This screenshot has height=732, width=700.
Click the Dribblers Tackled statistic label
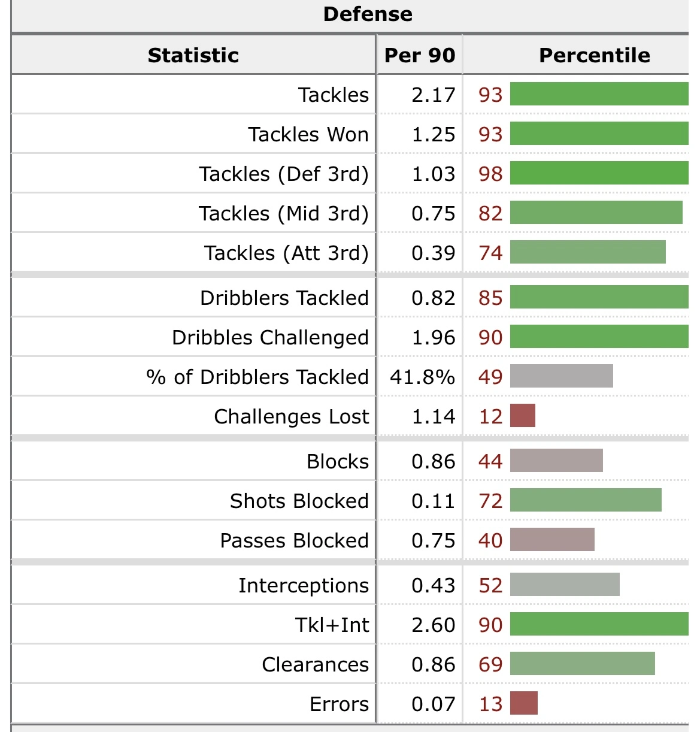tap(284, 298)
